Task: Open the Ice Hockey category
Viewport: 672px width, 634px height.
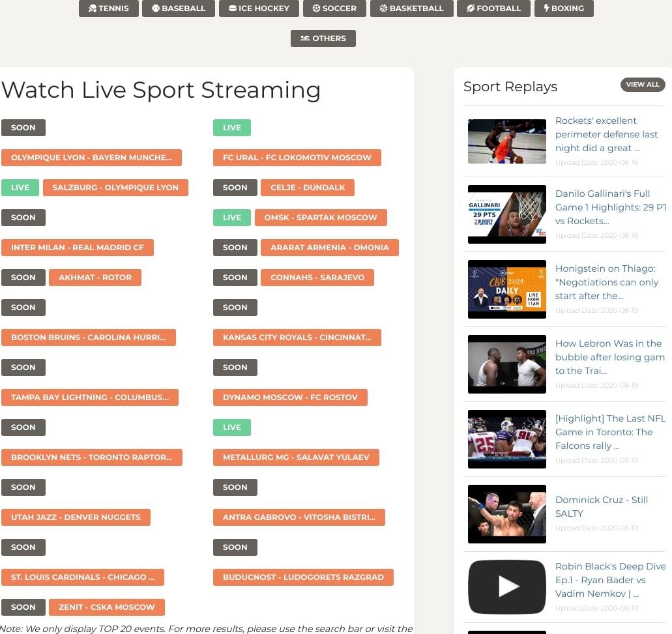Action: click(x=259, y=8)
